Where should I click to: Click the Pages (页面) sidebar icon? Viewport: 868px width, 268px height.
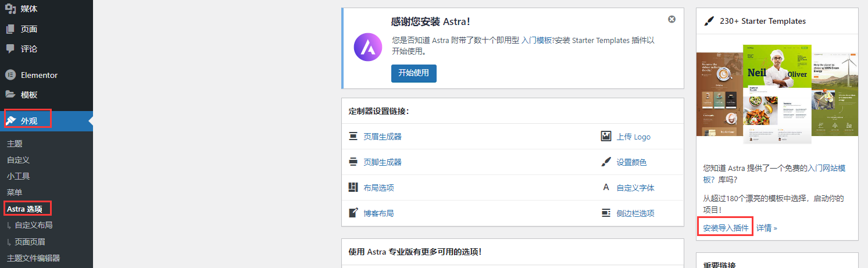(10, 29)
